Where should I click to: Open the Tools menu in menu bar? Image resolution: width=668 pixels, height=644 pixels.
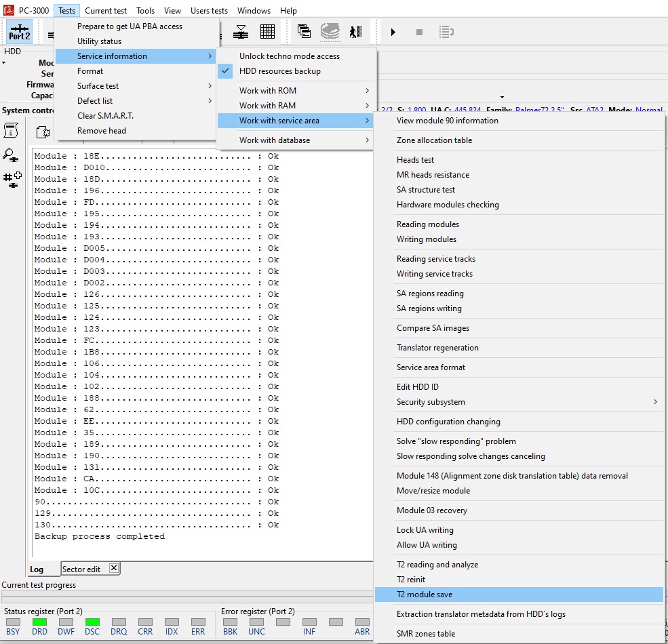pos(145,11)
